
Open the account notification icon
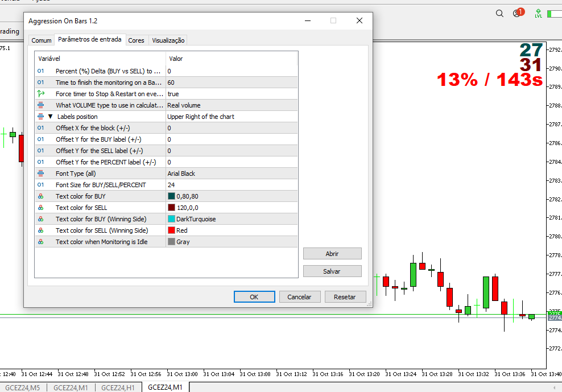[x=518, y=13]
